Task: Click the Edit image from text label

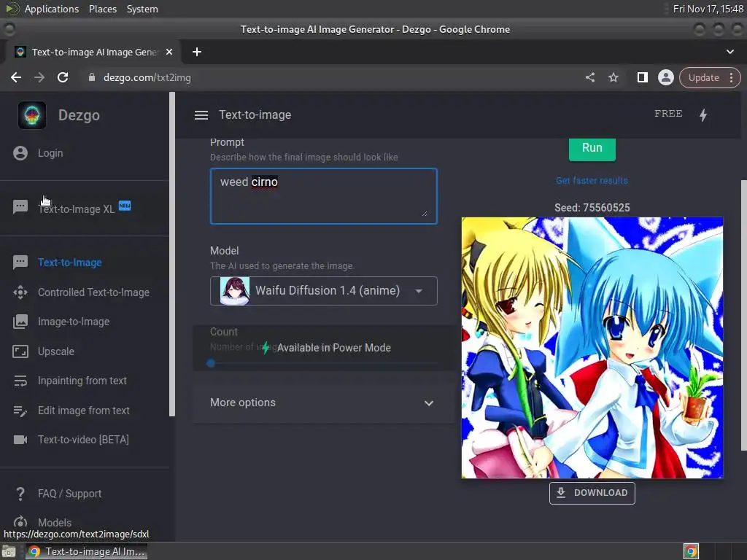Action: (84, 410)
